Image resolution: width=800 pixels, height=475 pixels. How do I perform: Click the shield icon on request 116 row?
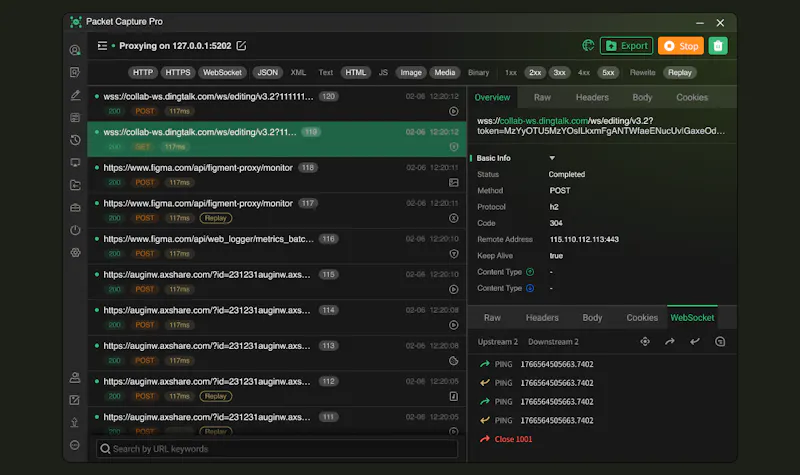(454, 254)
